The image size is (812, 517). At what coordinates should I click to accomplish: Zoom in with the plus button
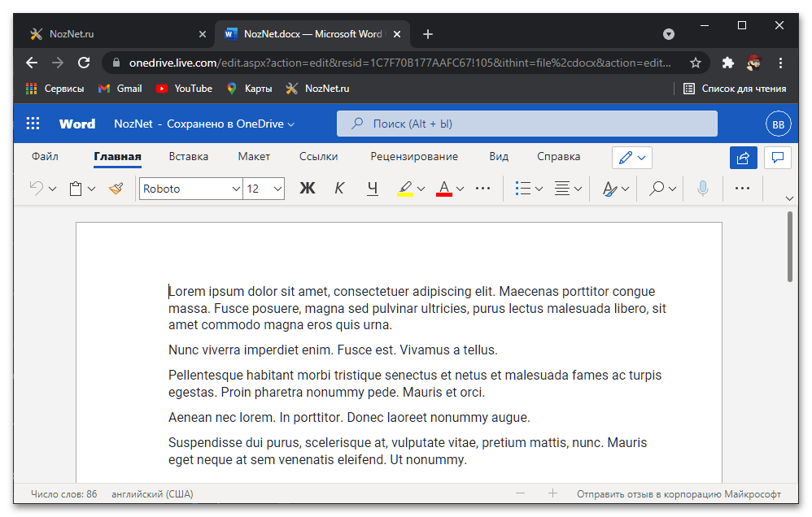552,493
